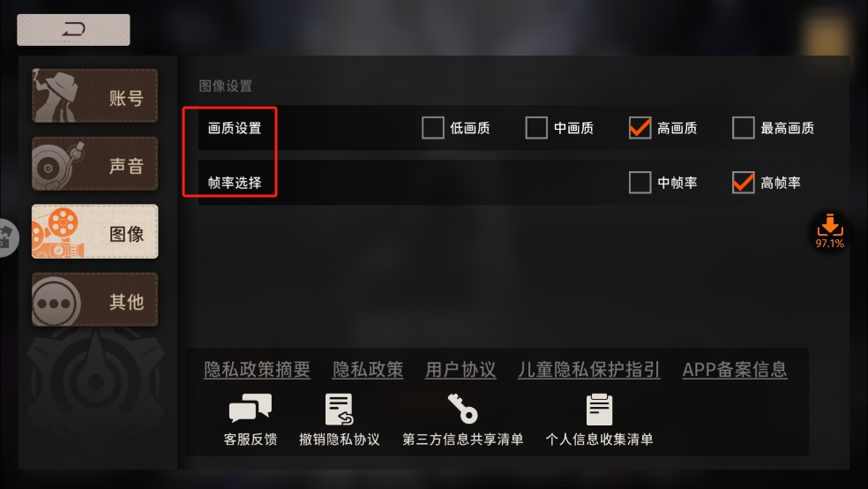Open the 用户协议 link

(x=460, y=369)
